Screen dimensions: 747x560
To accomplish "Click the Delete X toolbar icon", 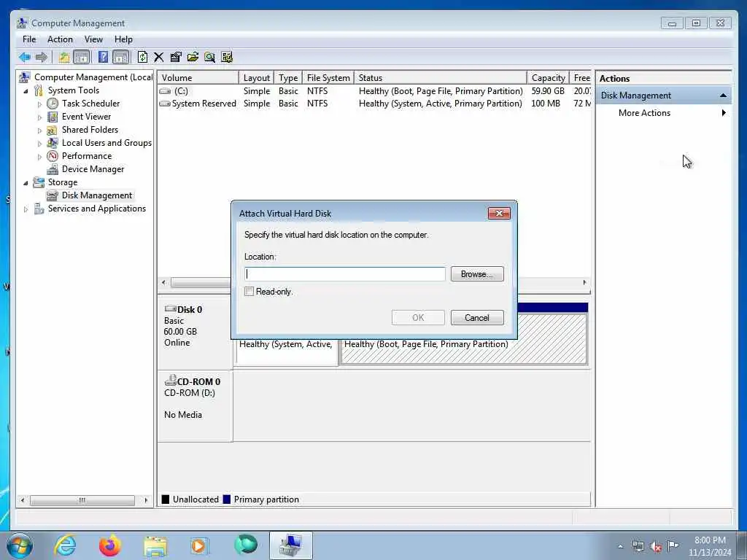I will pos(158,58).
